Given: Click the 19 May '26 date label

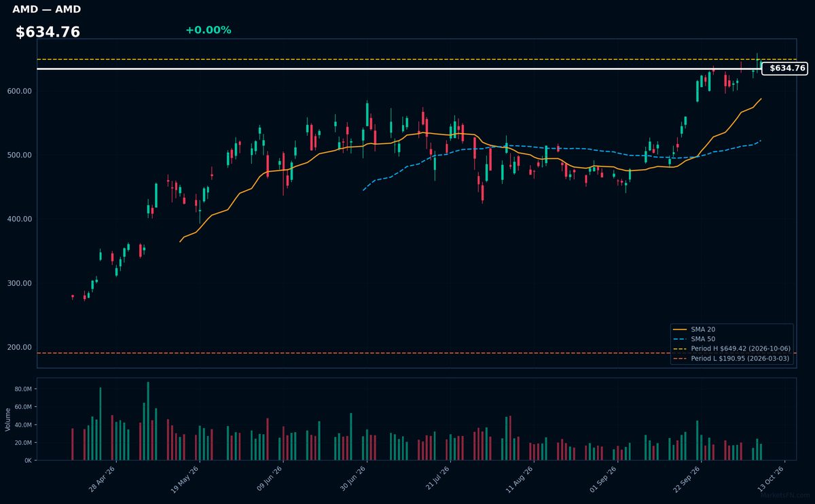Looking at the screenshot, I should 185,479.
